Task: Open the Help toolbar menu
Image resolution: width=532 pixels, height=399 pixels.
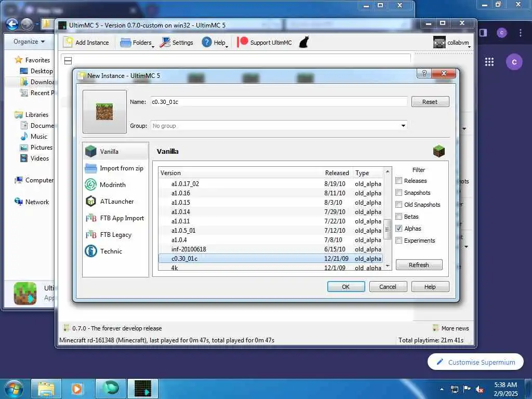Action: tap(215, 43)
